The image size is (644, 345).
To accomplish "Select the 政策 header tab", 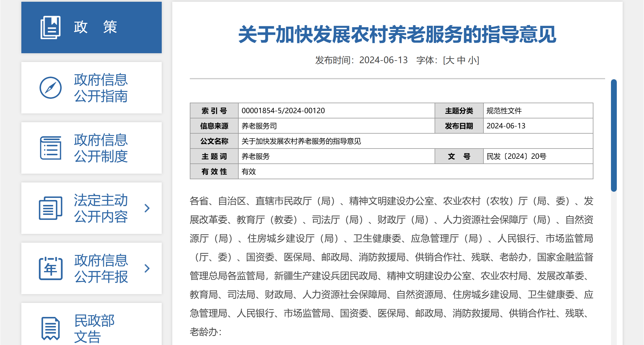I will [x=92, y=27].
